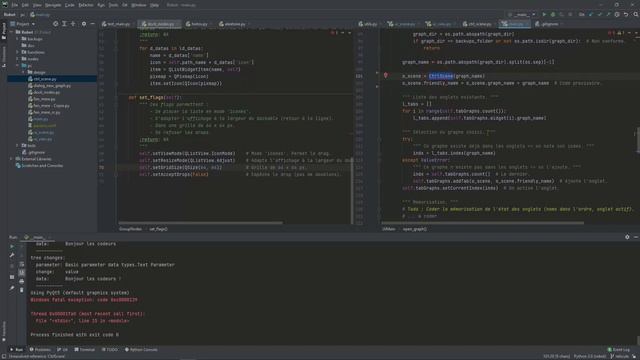
Task: Click the pin tab icon in Run panel
Action: [12, 288]
